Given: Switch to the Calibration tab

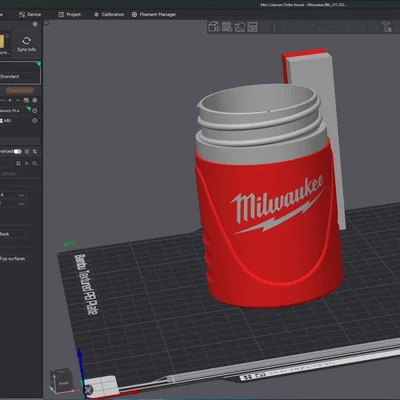Looking at the screenshot, I should pos(109,14).
